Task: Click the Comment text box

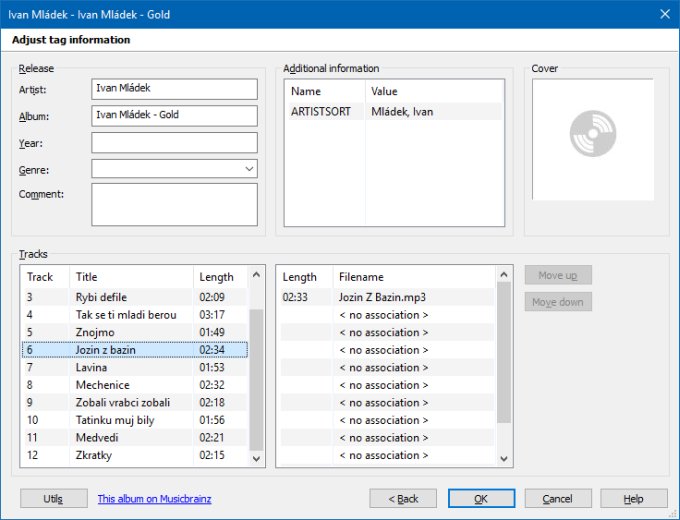Action: pyautogui.click(x=174, y=204)
